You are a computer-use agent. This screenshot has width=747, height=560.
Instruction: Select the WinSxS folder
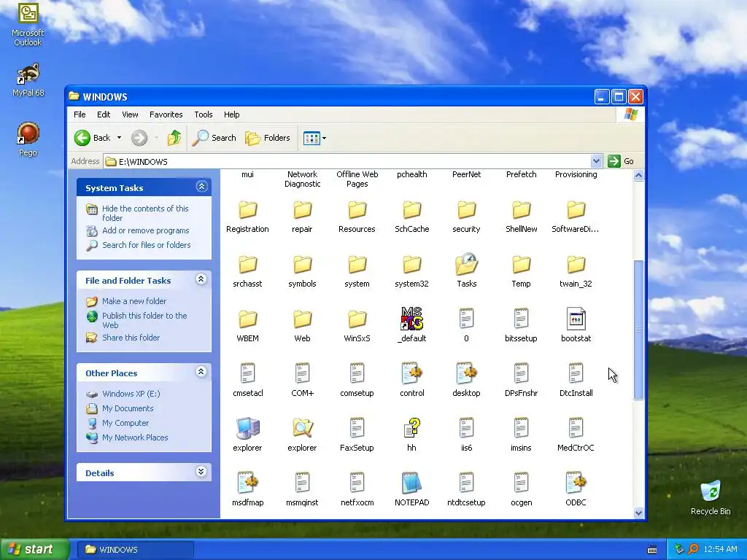pyautogui.click(x=357, y=319)
